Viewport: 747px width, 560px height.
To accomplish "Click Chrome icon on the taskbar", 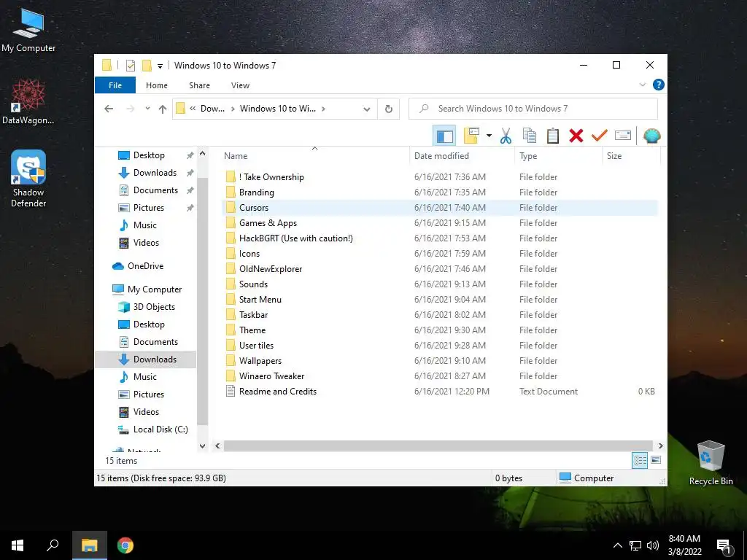I will click(125, 545).
